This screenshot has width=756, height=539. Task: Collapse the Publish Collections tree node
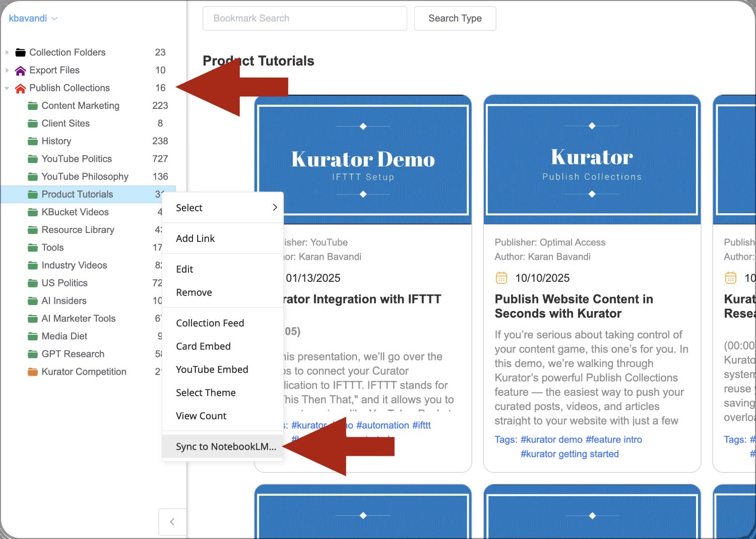coord(7,88)
